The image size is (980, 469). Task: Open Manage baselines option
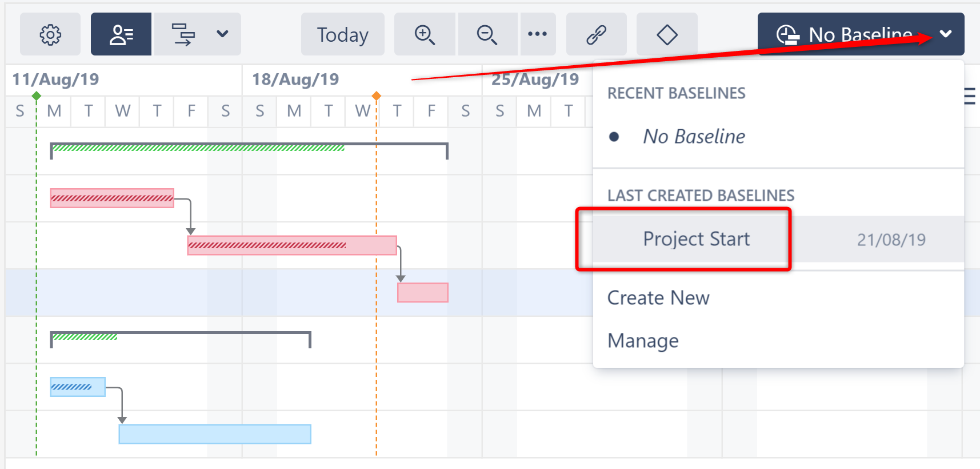pos(643,341)
